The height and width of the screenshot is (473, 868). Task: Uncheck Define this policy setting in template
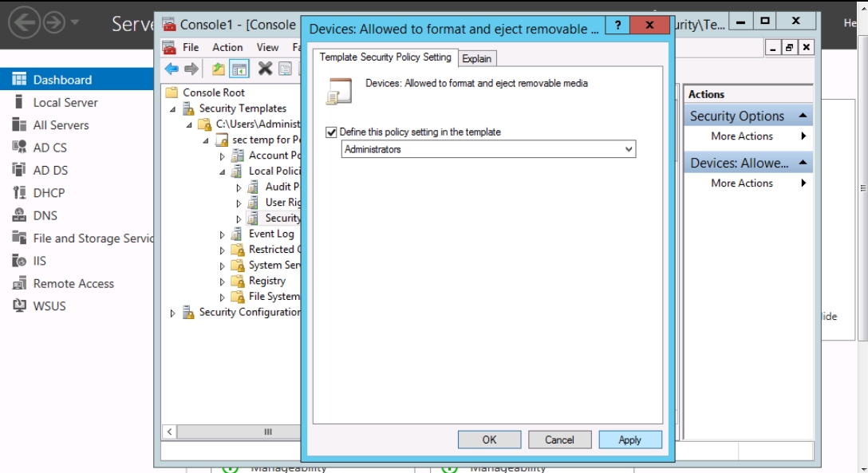click(x=332, y=132)
